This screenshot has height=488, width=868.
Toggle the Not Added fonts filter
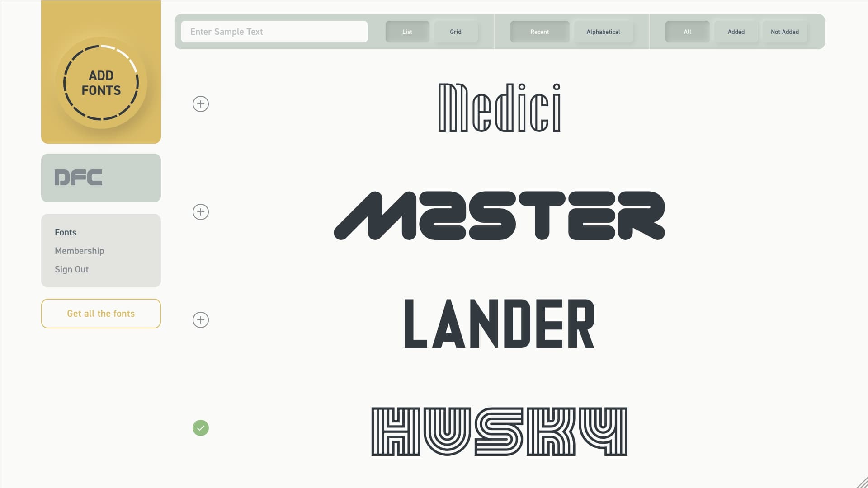[784, 32]
